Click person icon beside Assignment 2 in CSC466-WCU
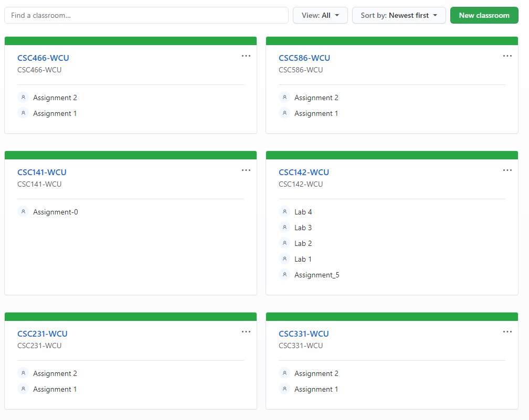529x420 pixels. (x=23, y=97)
